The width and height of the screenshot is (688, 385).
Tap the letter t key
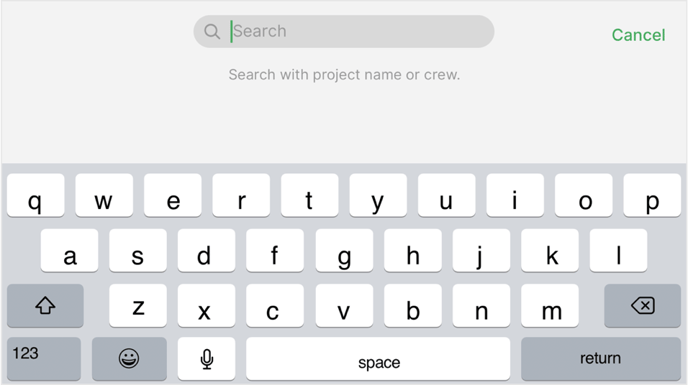[309, 195]
